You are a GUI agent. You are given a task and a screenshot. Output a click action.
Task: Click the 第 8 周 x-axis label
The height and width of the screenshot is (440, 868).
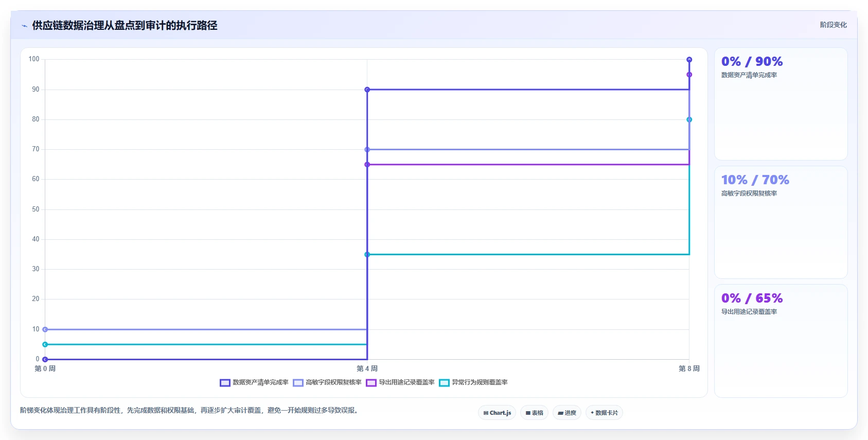(689, 368)
